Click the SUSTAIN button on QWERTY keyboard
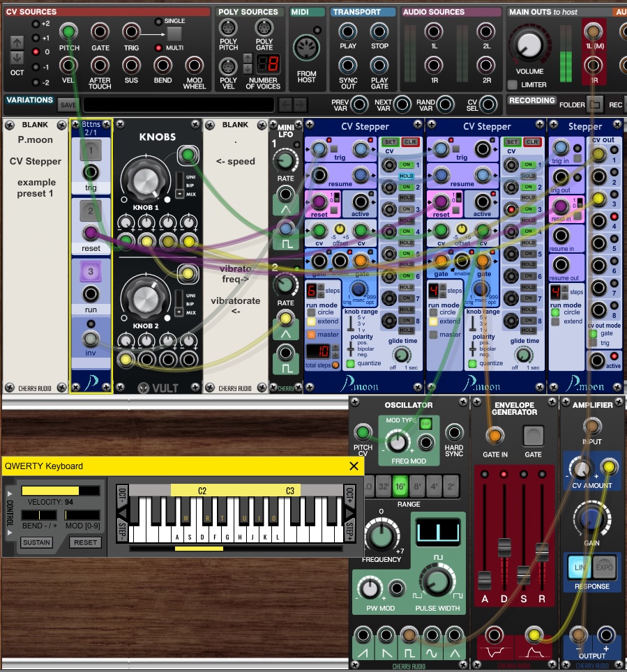The width and height of the screenshot is (627, 672). pos(35,542)
